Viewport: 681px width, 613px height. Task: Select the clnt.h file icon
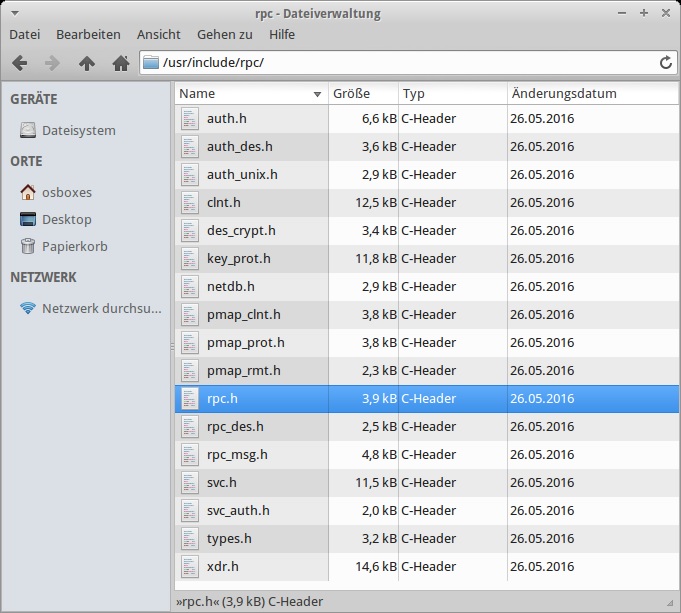190,203
